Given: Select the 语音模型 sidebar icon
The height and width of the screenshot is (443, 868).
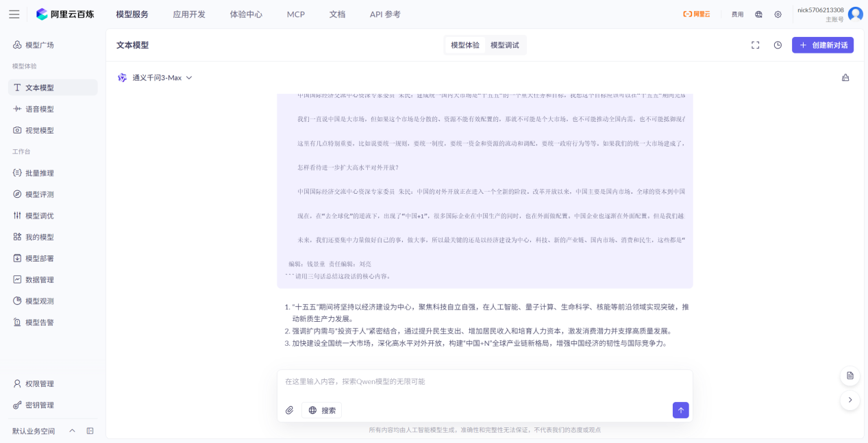Looking at the screenshot, I should coord(17,109).
